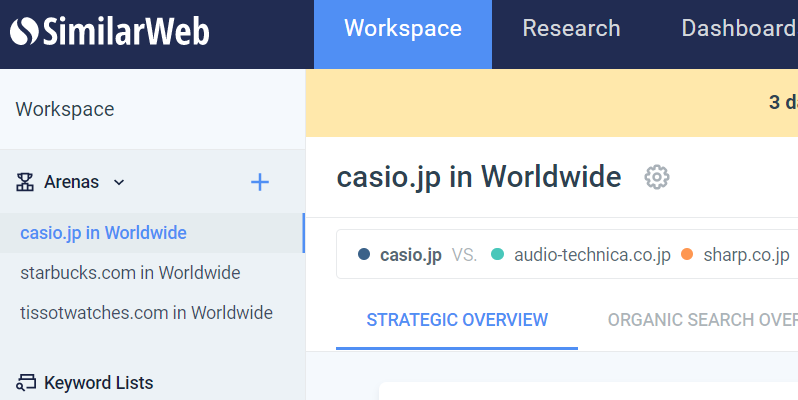The width and height of the screenshot is (798, 400).
Task: Click casio.jp in the comparison bar
Action: pos(411,255)
